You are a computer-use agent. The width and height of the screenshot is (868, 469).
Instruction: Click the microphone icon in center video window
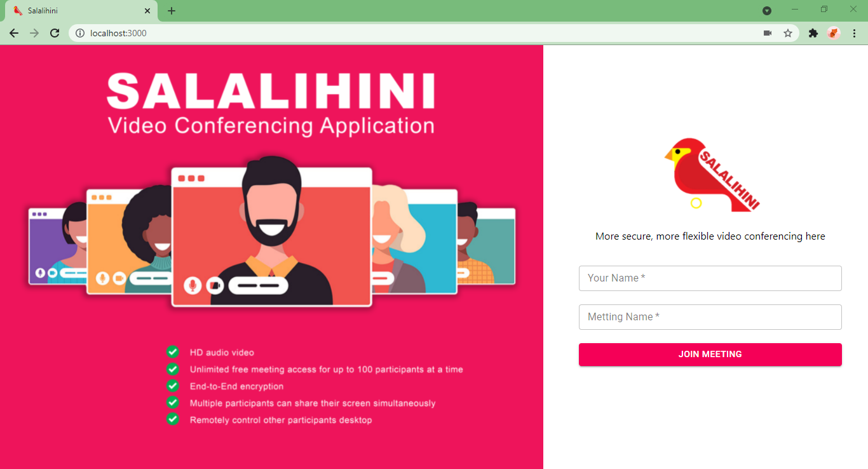click(x=193, y=285)
